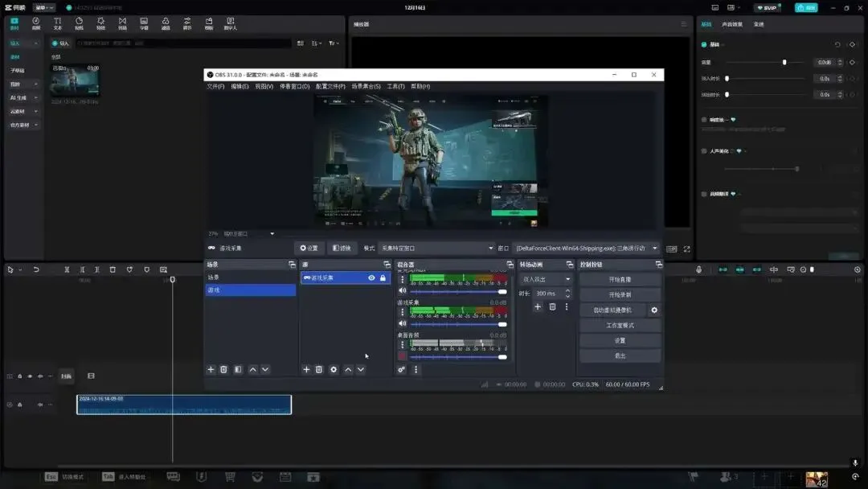Enable the third VIP audio checkbox in CapCut
Viewport: 868px width, 489px height.
coord(704,195)
